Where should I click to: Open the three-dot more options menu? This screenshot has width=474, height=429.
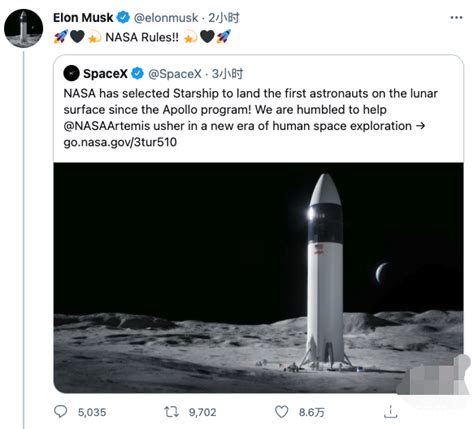click(456, 18)
